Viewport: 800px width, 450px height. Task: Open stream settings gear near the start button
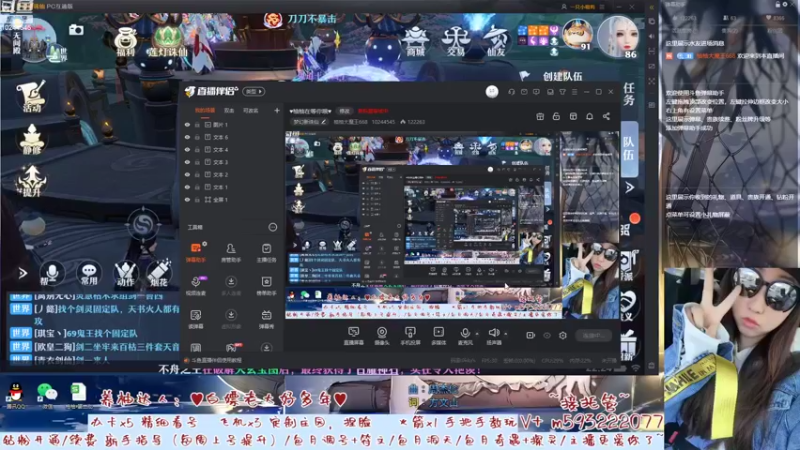click(563, 335)
